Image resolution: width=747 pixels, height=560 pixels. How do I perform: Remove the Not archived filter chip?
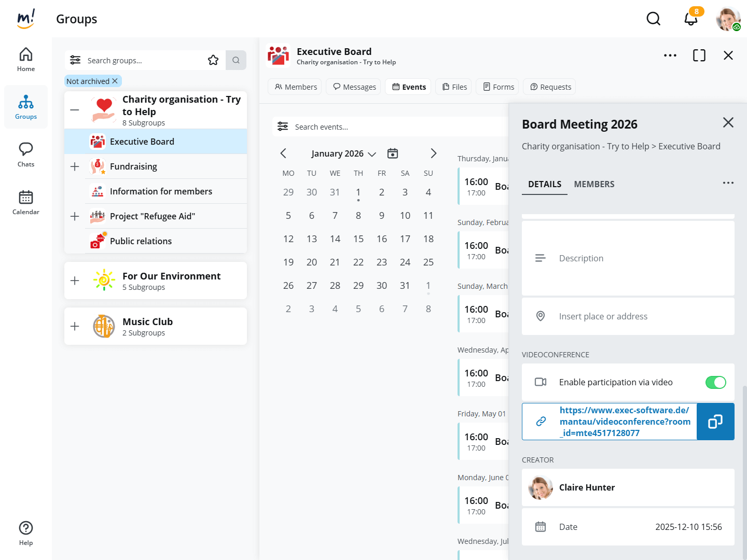coord(115,81)
